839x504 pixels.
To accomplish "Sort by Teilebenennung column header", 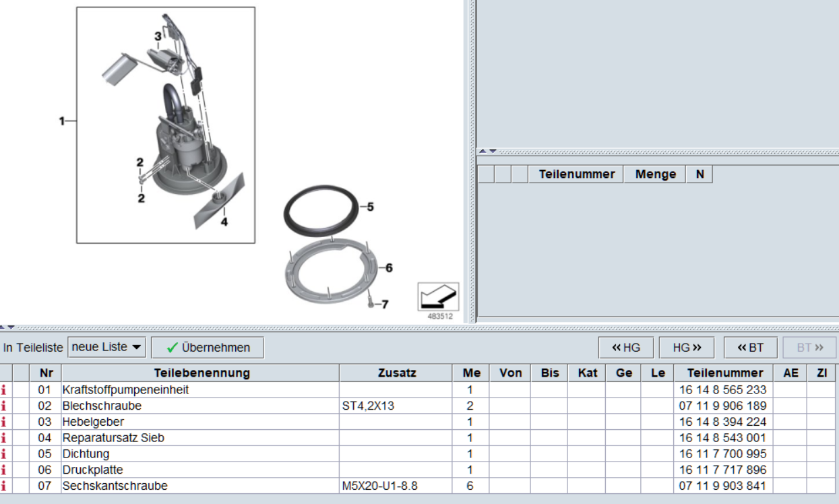I will tap(201, 373).
